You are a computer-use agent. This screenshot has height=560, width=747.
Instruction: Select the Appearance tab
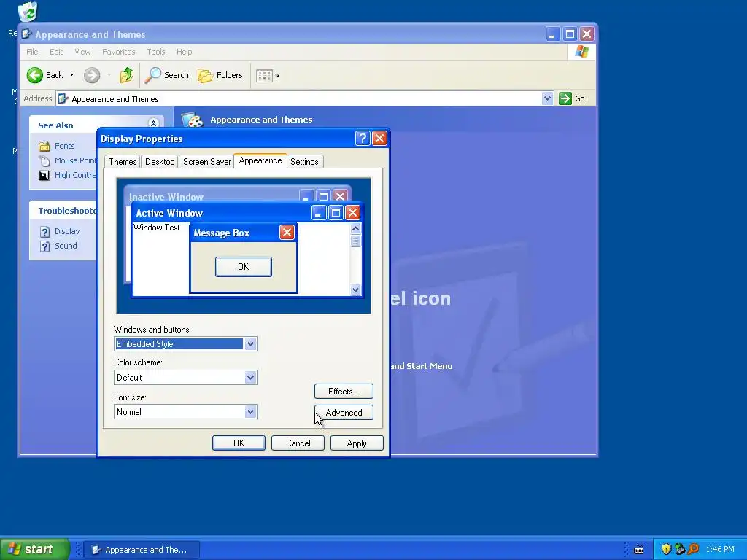tap(260, 160)
